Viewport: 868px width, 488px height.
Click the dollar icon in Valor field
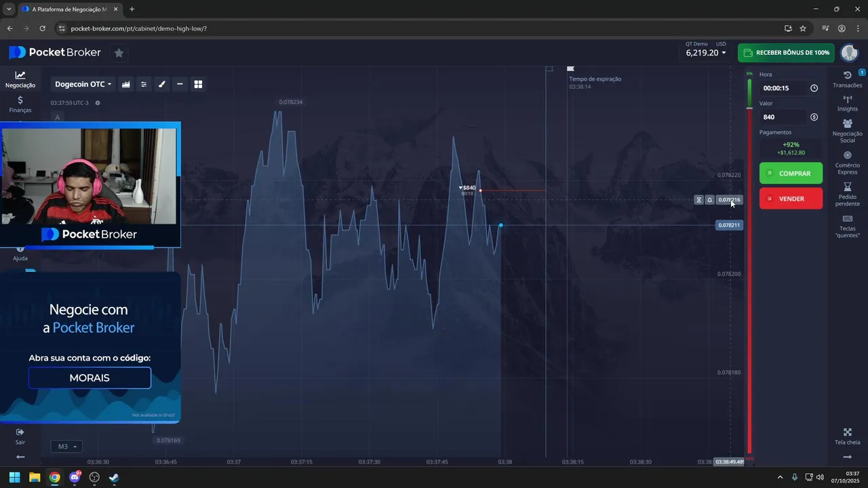[814, 117]
